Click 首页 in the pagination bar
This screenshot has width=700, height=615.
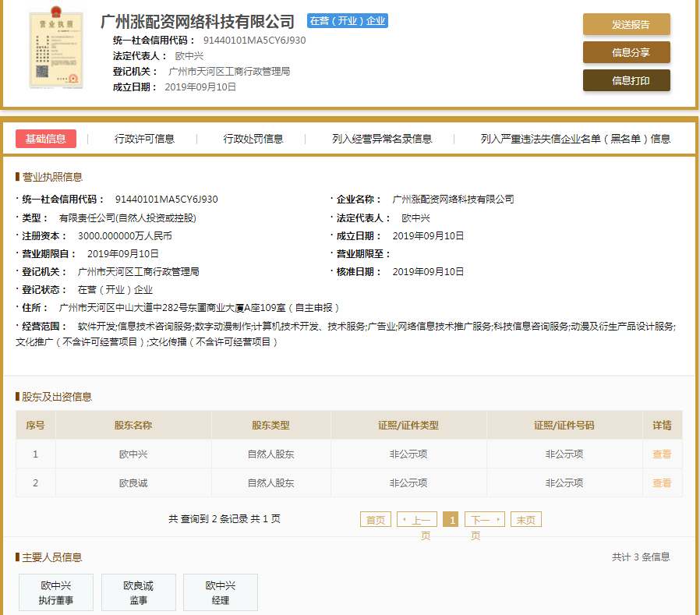point(375,518)
